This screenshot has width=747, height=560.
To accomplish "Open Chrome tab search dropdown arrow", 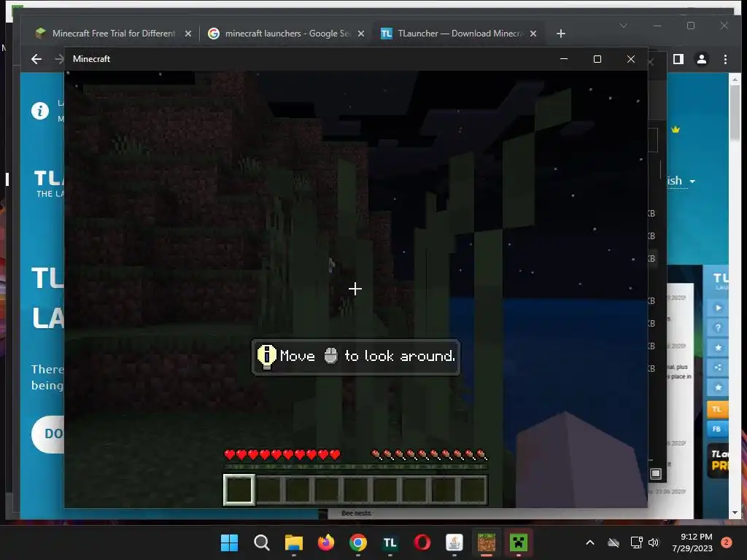I will tap(624, 26).
